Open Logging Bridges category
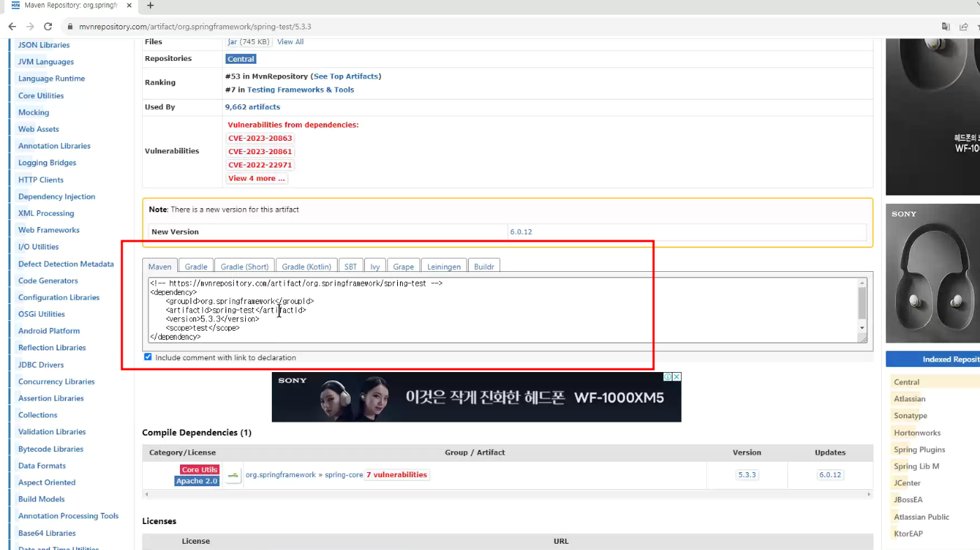980x550 pixels. coord(47,163)
